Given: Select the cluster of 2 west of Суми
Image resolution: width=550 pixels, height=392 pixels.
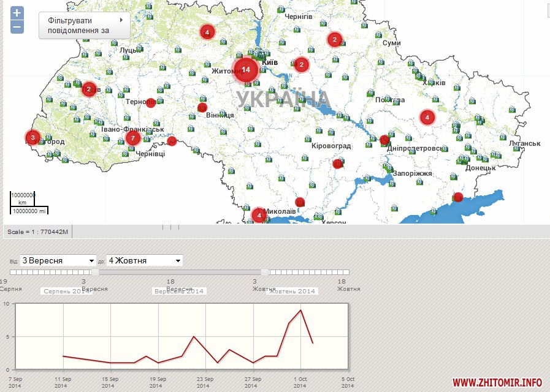Looking at the screenshot, I should coord(334,40).
